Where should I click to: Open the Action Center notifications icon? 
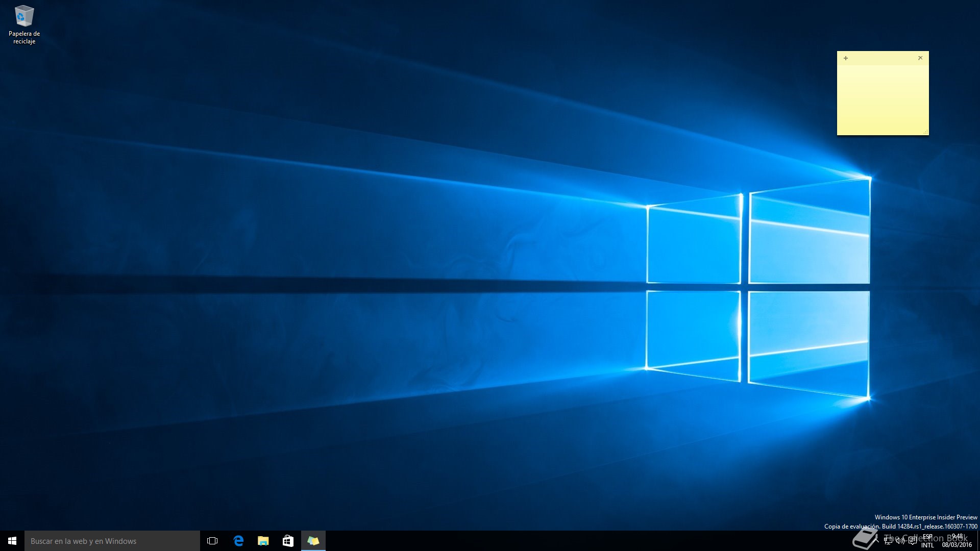[912, 541]
